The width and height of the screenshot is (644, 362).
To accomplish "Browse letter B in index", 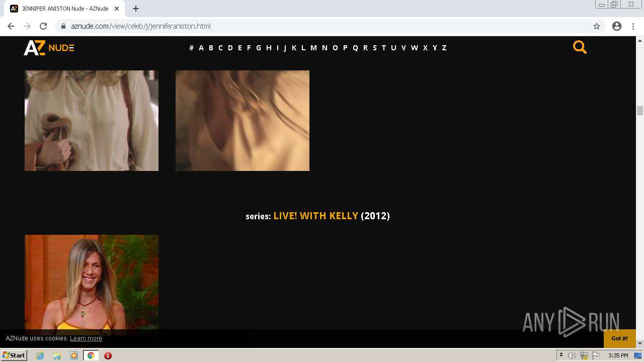I will [211, 48].
